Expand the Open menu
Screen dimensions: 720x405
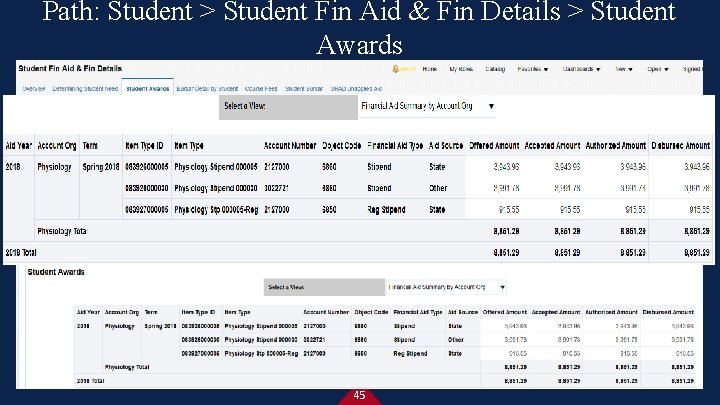pyautogui.click(x=658, y=69)
